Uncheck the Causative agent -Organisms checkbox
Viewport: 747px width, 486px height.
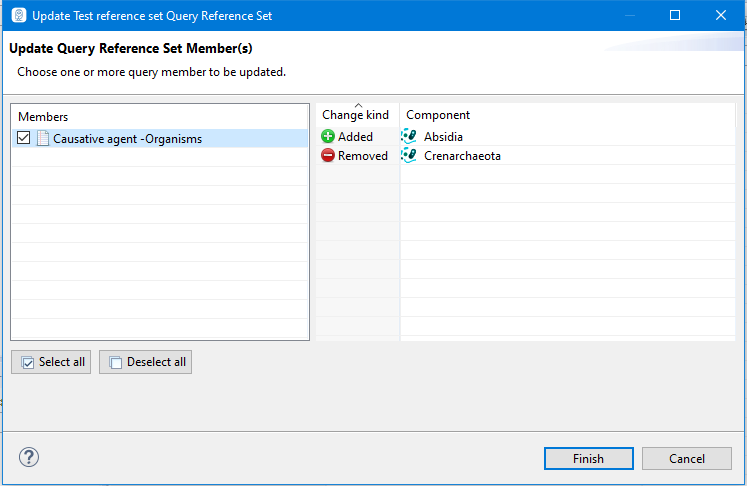pyautogui.click(x=24, y=139)
